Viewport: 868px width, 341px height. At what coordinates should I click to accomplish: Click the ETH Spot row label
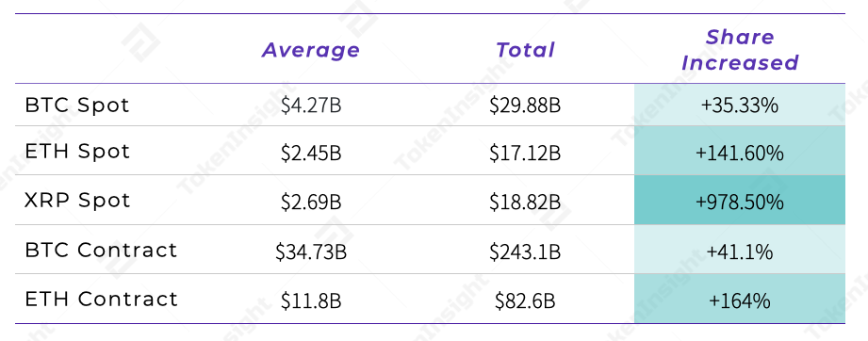[77, 151]
